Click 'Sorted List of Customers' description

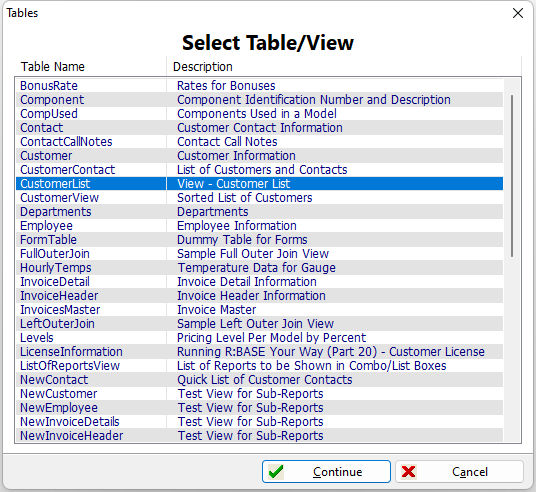245,198
